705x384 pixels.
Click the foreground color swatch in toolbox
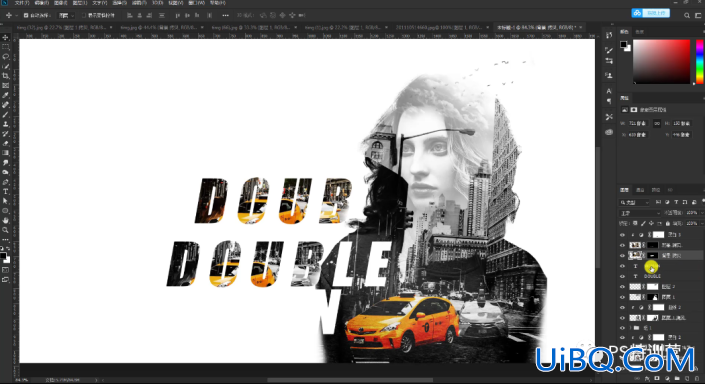coord(3,256)
